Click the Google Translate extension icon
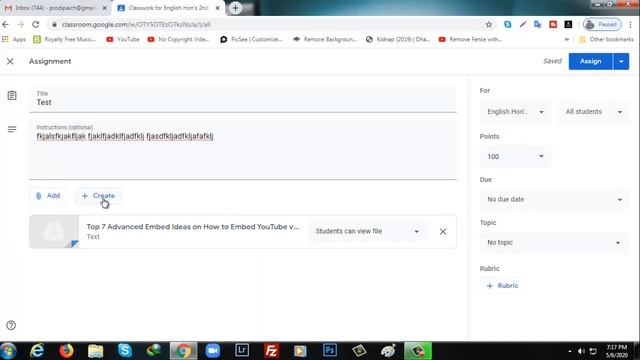 click(538, 24)
